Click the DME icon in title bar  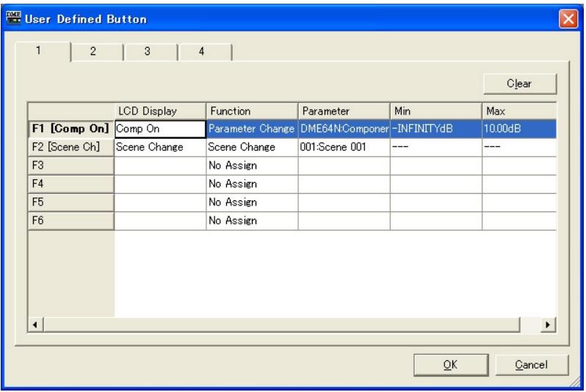13,18
